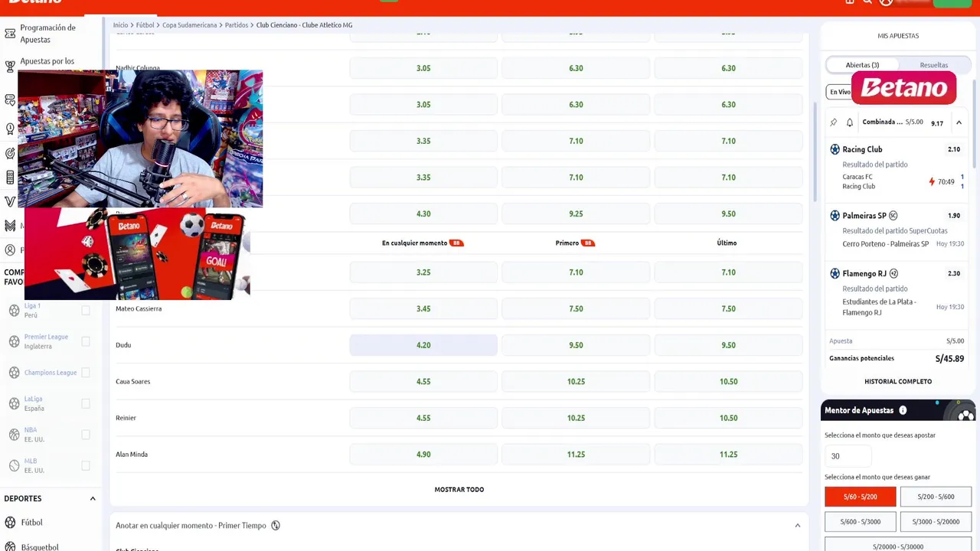Collapse the DEPORTES sidebar section
This screenshot has height=551, width=980.
pos(93,499)
